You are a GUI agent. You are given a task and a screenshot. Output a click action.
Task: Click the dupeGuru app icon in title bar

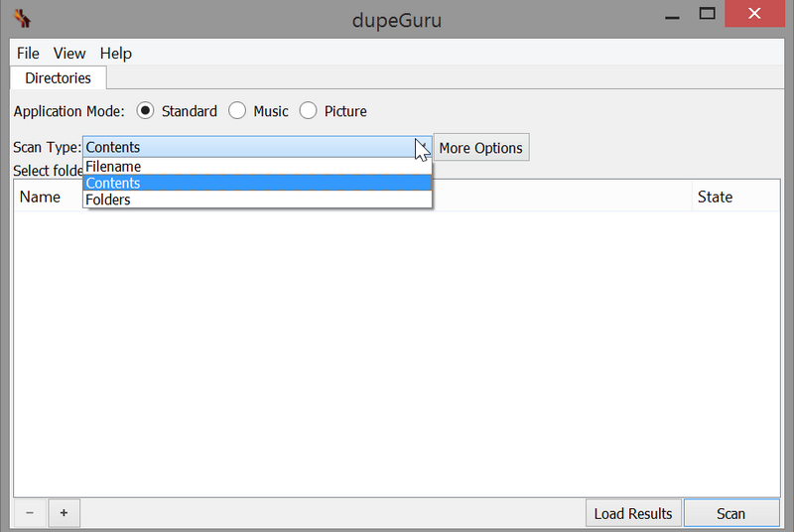(x=20, y=18)
